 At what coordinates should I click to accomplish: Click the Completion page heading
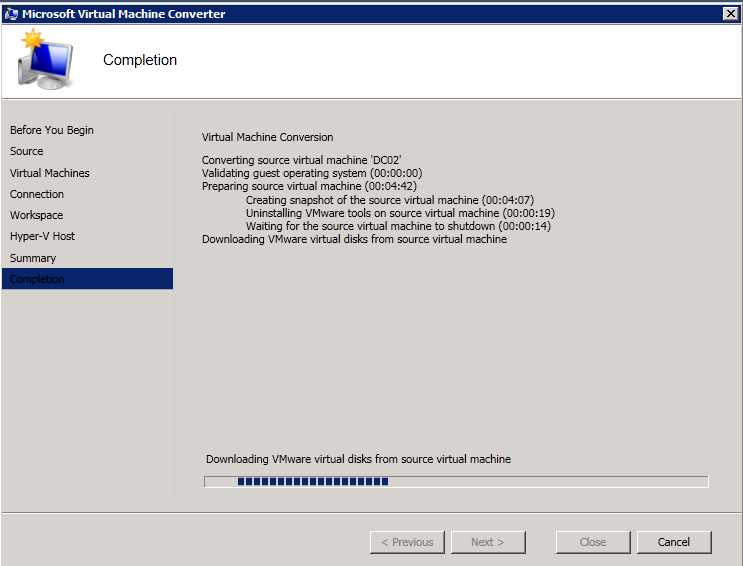click(140, 60)
